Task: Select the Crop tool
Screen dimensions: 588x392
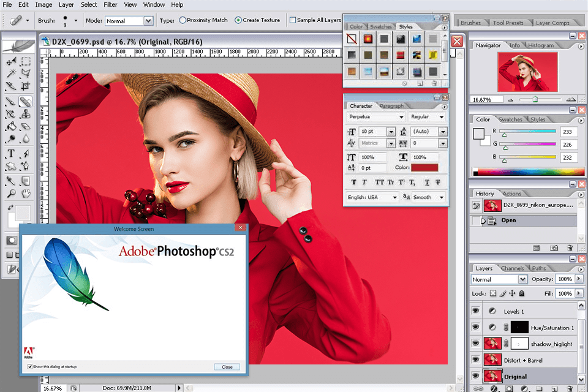Action: [26, 86]
